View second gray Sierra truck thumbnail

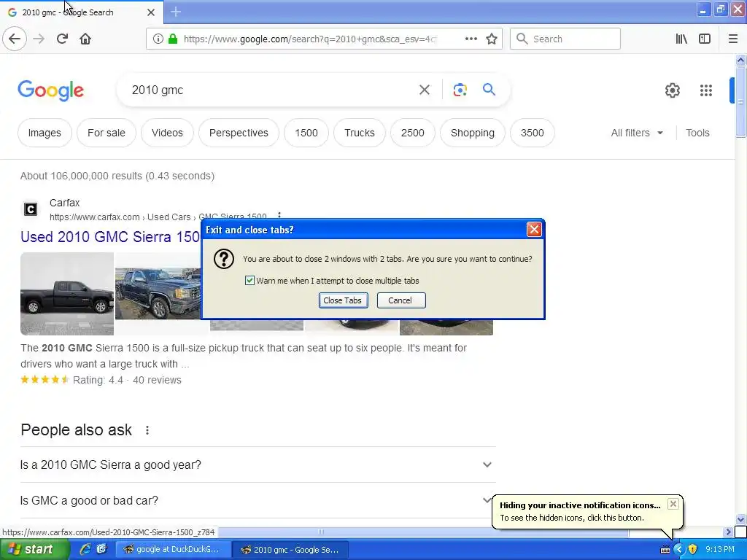coord(158,294)
